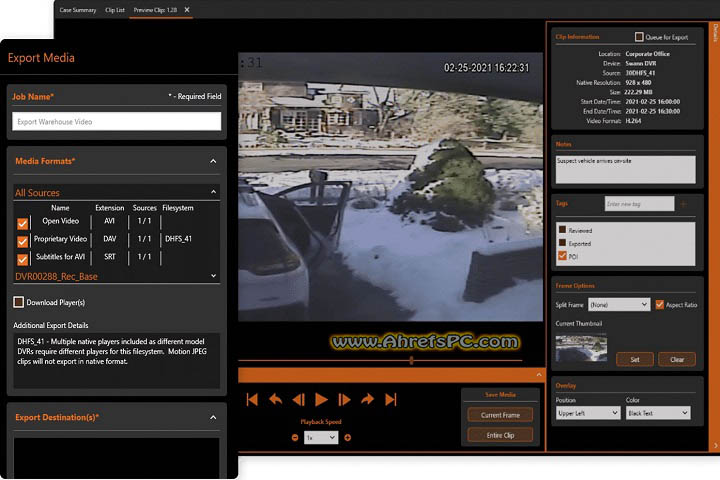Click the Sources column header
The image size is (720, 480).
(145, 208)
